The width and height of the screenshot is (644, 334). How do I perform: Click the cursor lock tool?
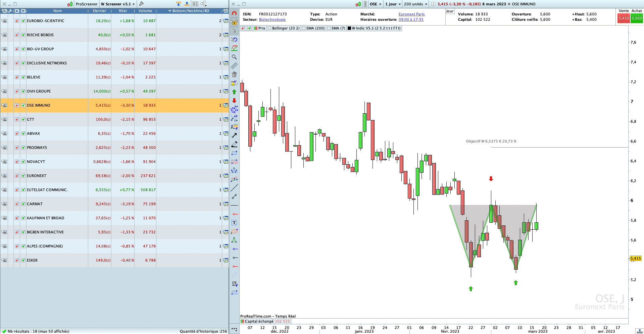[234, 22]
